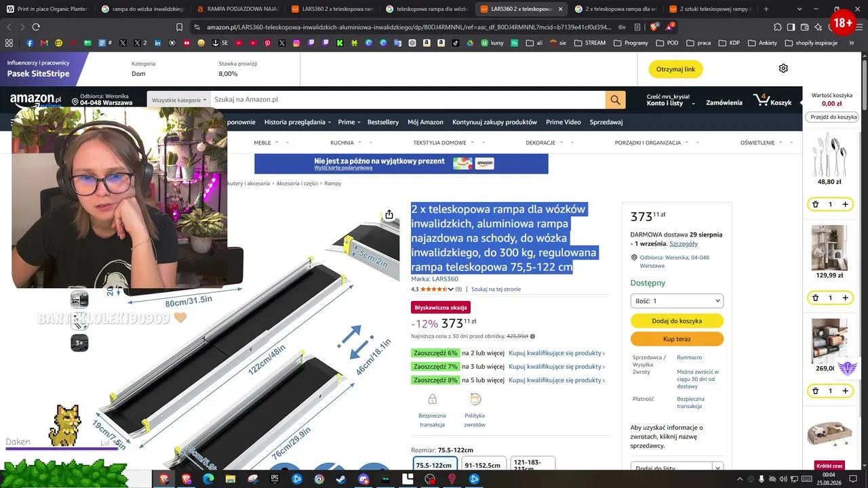The height and width of the screenshot is (488, 868).
Task: Select the 121-183-213cm size option
Action: (532, 465)
